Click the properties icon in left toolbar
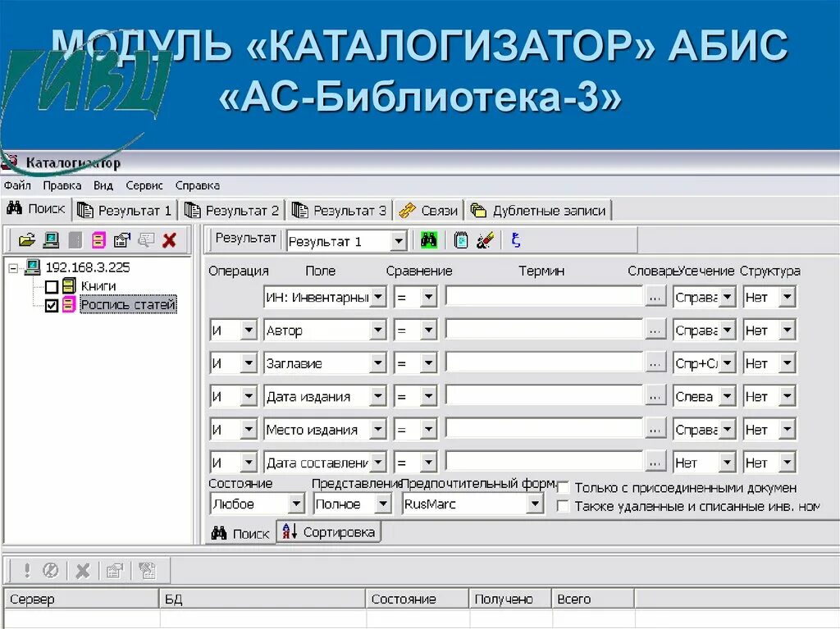 tap(122, 240)
